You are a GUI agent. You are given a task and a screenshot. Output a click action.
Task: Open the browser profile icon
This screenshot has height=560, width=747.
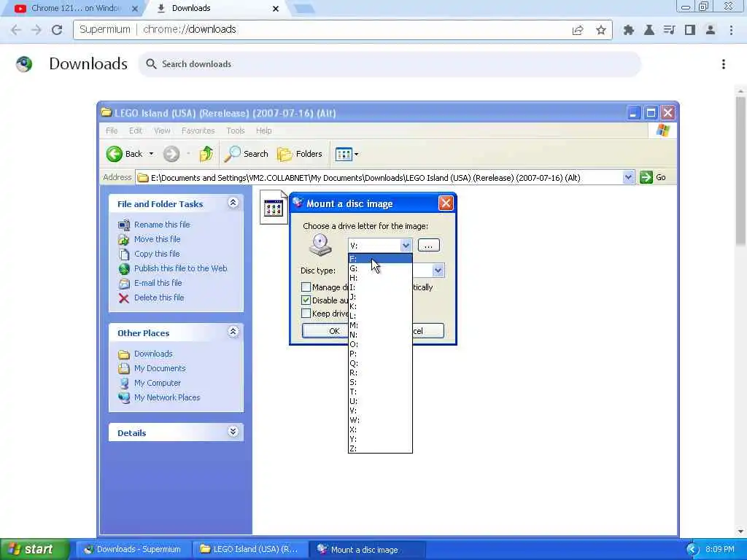pos(711,30)
